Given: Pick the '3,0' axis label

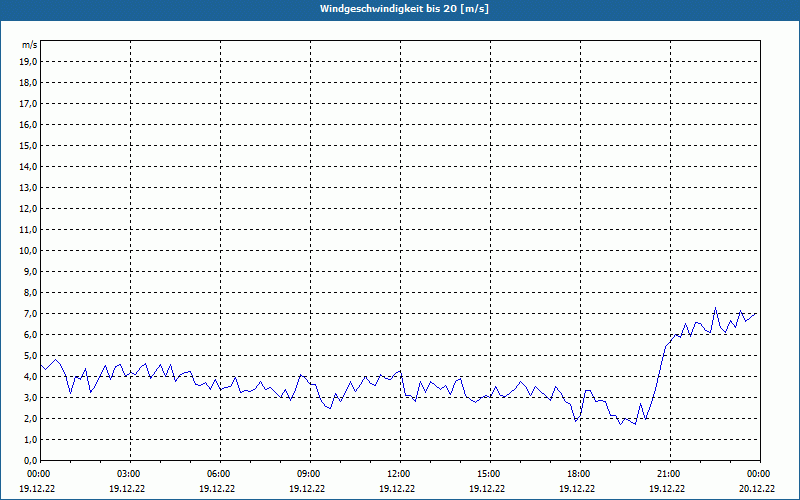Looking at the screenshot, I should click(30, 397).
